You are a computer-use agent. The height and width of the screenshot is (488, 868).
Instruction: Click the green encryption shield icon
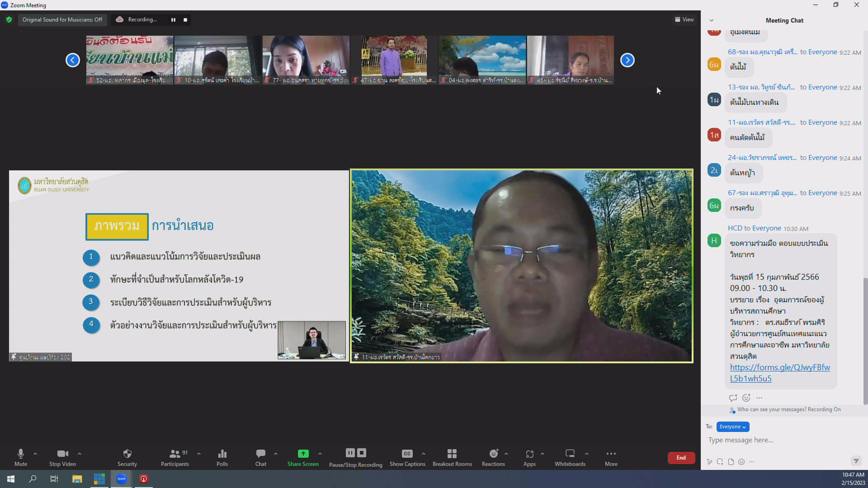coord(9,19)
